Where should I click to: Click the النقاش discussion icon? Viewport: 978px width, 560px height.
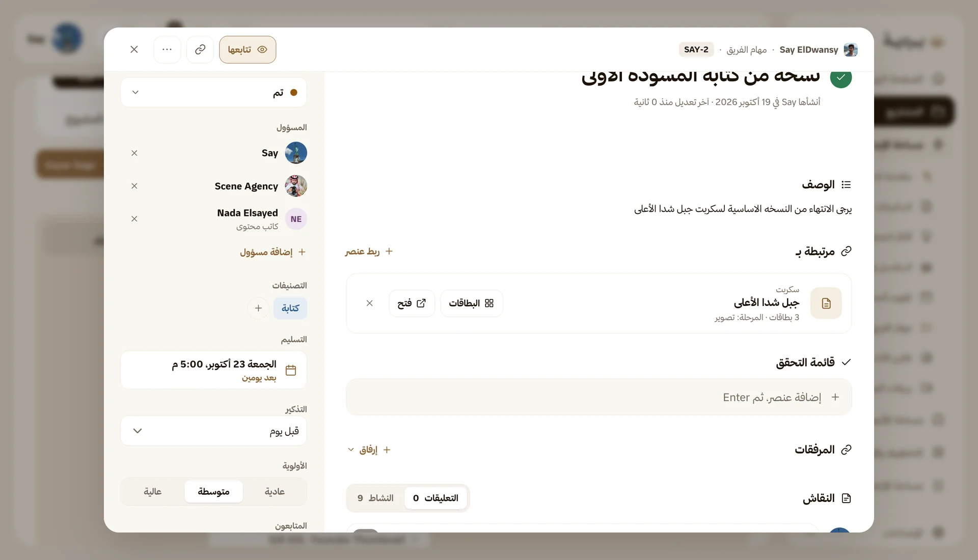pos(847,498)
